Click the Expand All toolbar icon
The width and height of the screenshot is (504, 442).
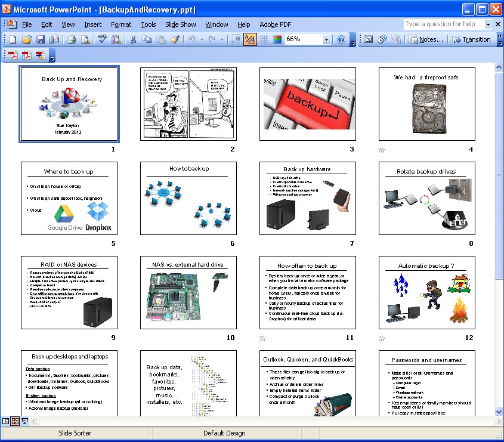pyautogui.click(x=236, y=39)
